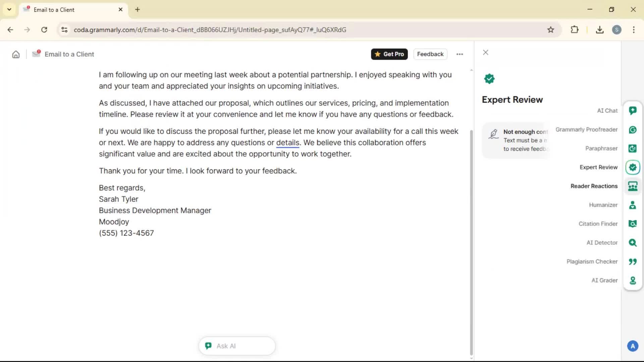This screenshot has height=362, width=644.
Task: Open the Citation Finder tool icon
Action: [x=633, y=224]
